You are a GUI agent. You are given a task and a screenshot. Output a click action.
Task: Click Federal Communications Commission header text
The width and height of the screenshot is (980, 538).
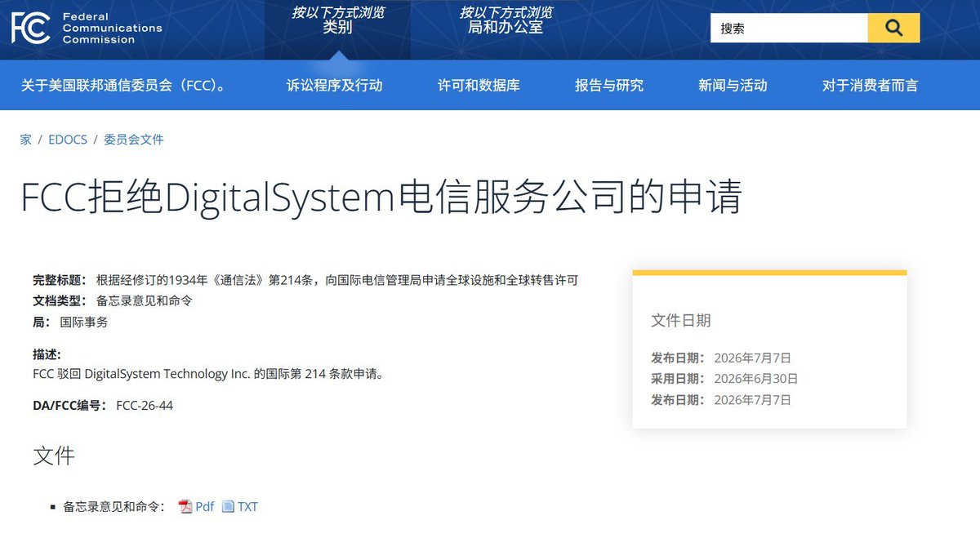112,28
